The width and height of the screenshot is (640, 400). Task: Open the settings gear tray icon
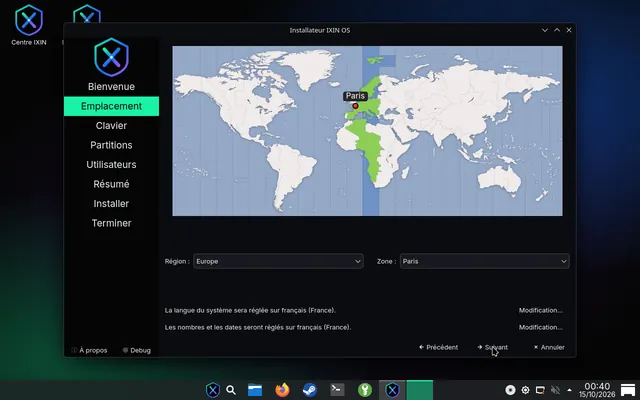(525, 390)
